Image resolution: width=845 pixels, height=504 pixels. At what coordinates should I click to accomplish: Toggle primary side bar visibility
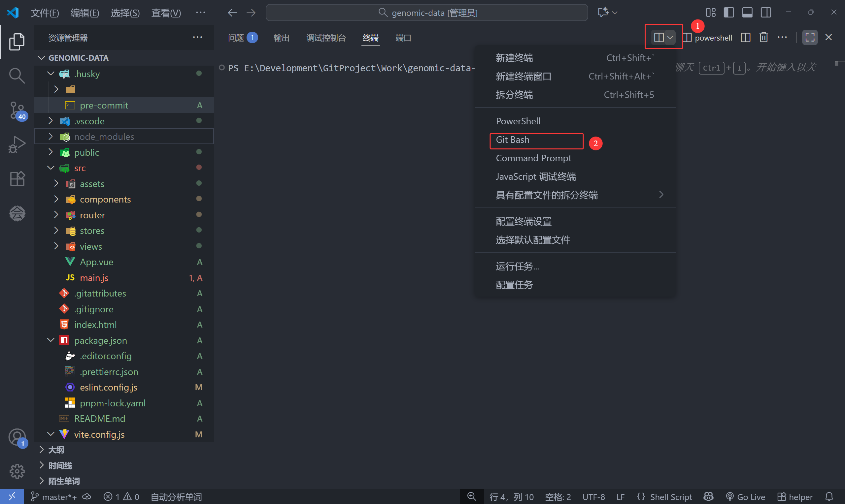[x=729, y=13]
